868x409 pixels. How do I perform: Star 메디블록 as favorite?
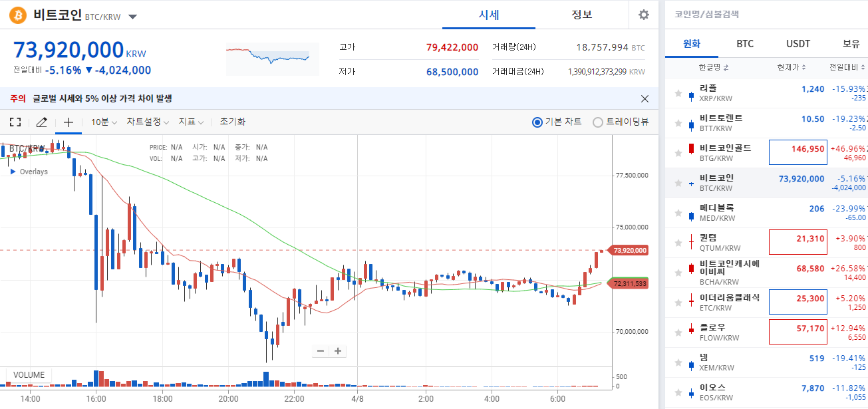click(x=678, y=213)
